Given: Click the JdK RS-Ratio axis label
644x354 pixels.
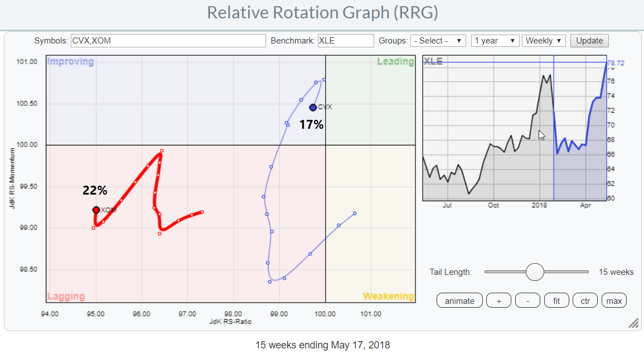Looking at the screenshot, I should [x=230, y=322].
